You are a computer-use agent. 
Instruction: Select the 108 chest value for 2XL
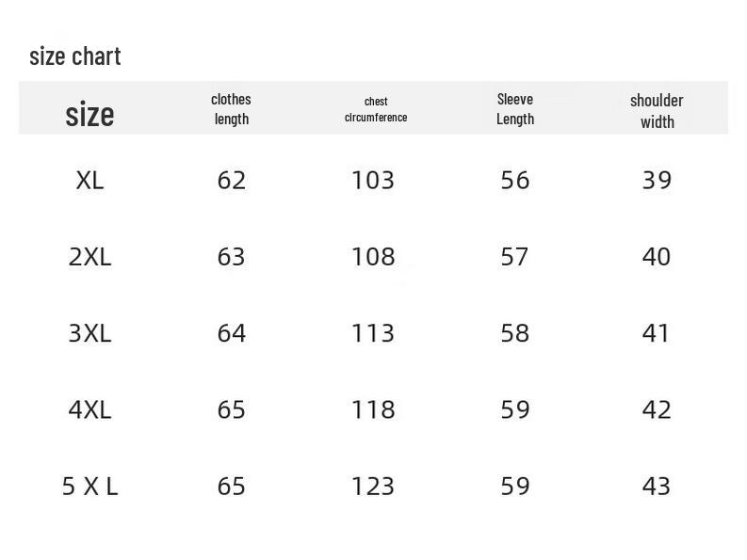[373, 256]
